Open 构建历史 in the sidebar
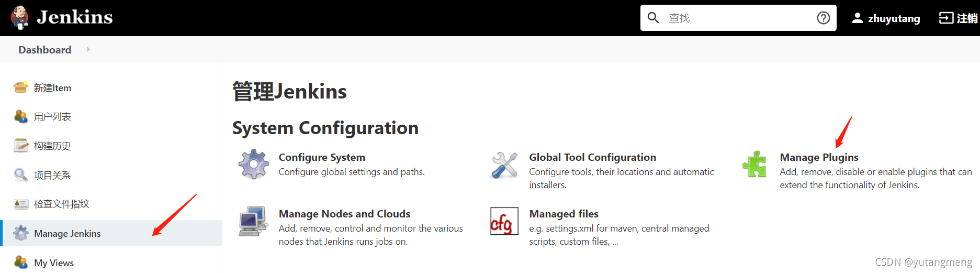Screen dimensions: 980x273 coord(52,146)
